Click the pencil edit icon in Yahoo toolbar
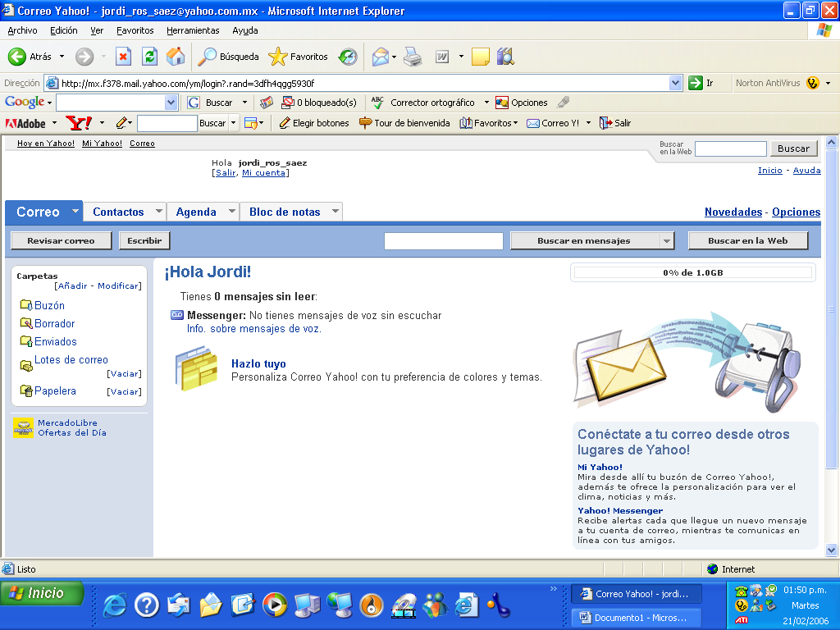This screenshot has width=840, height=630. [x=121, y=123]
